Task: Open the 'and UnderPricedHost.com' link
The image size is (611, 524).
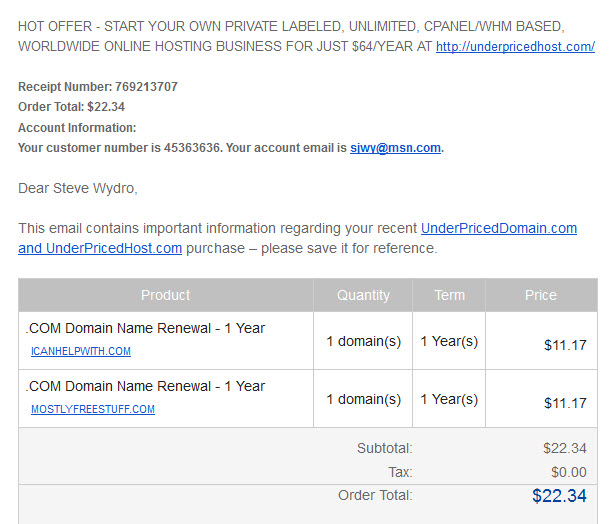Action: click(x=100, y=249)
